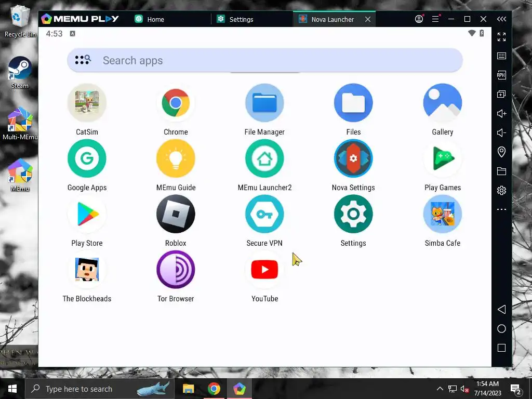Screen dimensions: 532x399
Task: Select the Steam desktop shortcut
Action: click(x=20, y=73)
